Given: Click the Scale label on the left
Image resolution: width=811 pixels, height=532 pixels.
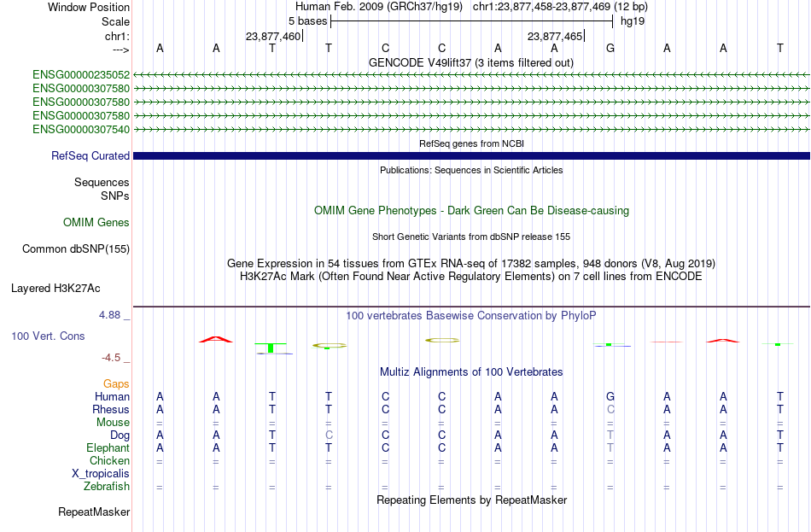Looking at the screenshot, I should [115, 21].
